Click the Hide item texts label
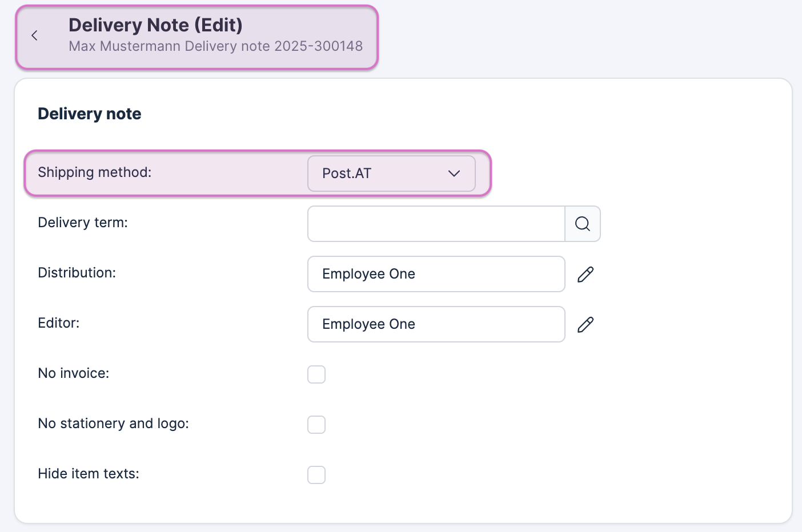 click(x=89, y=474)
